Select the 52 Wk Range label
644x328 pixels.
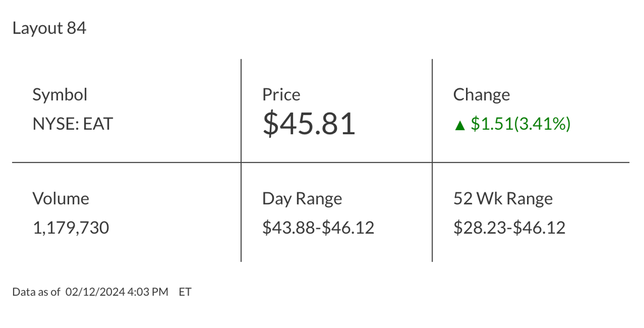(x=503, y=198)
